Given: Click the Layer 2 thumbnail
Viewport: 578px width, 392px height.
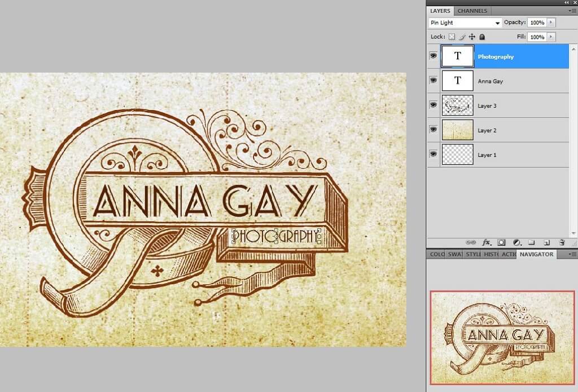Looking at the screenshot, I should click(x=458, y=130).
